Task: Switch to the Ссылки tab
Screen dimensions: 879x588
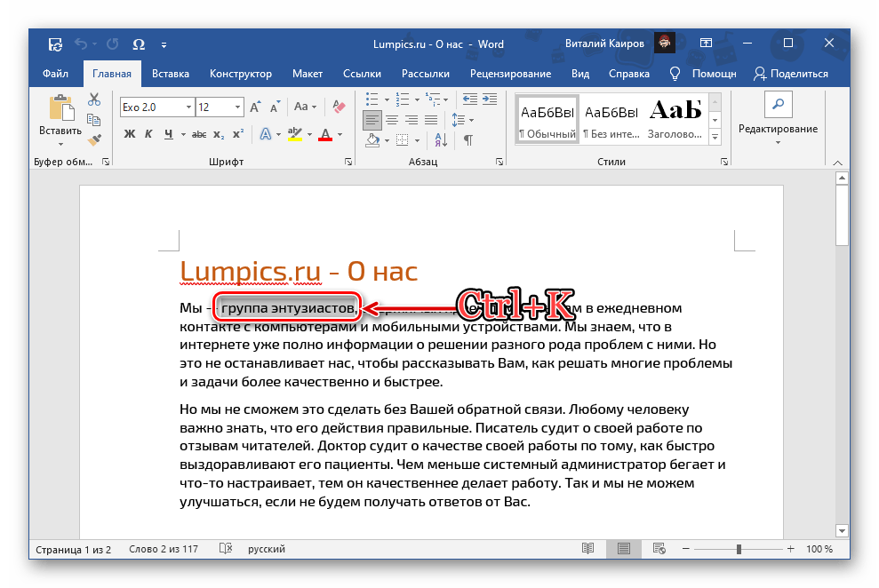Action: point(362,74)
